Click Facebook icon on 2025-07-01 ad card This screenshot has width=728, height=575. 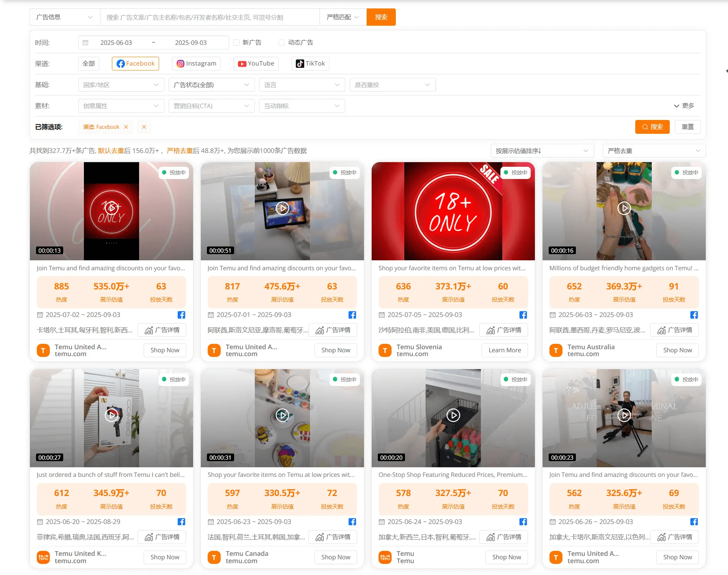[x=353, y=315]
